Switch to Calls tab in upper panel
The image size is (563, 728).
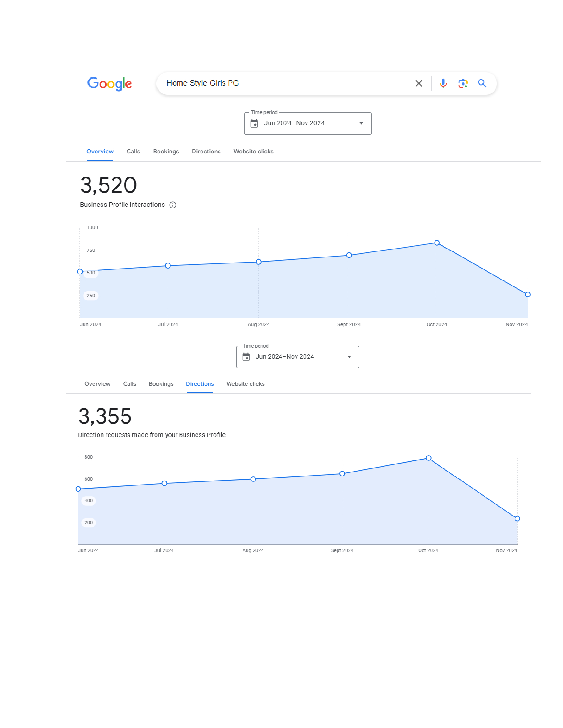[133, 151]
